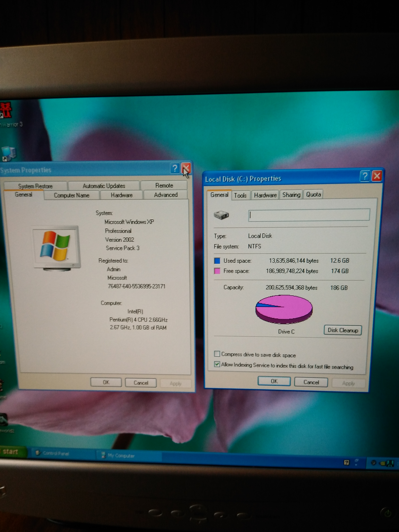Viewport: 399px width, 532px height.
Task: Click the '200,625,594,368 bytes' capacity value
Action: click(292, 288)
